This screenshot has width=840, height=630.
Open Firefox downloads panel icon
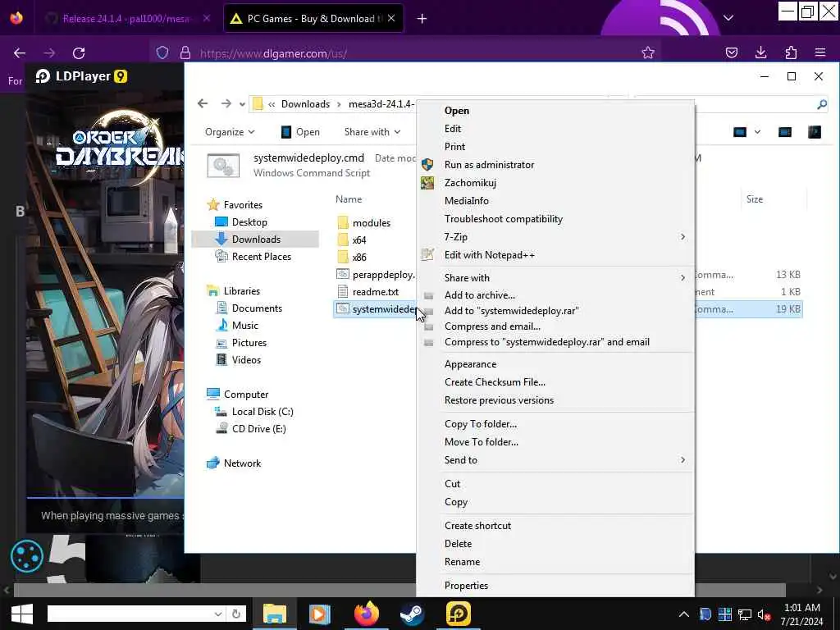tap(760, 52)
